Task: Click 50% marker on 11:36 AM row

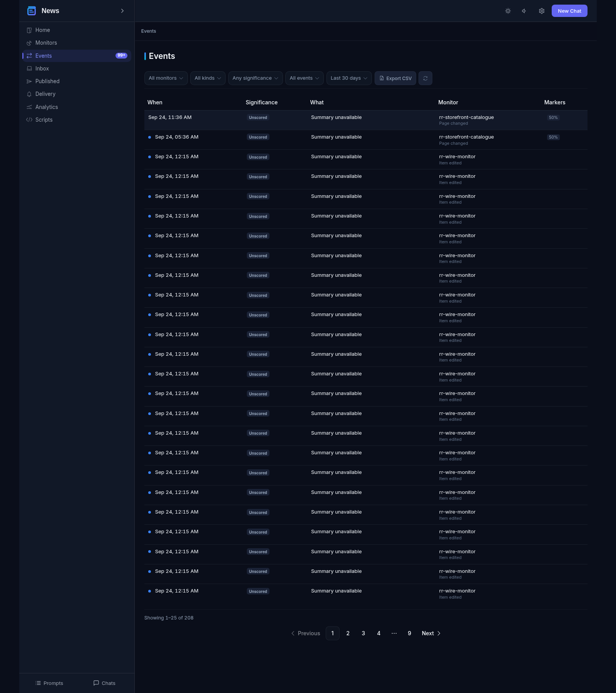Action: click(x=553, y=117)
